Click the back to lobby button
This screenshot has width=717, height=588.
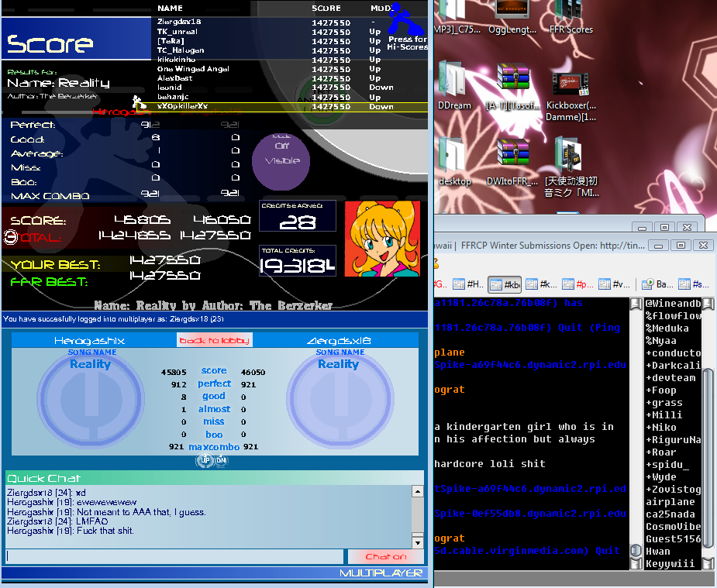coord(214,340)
